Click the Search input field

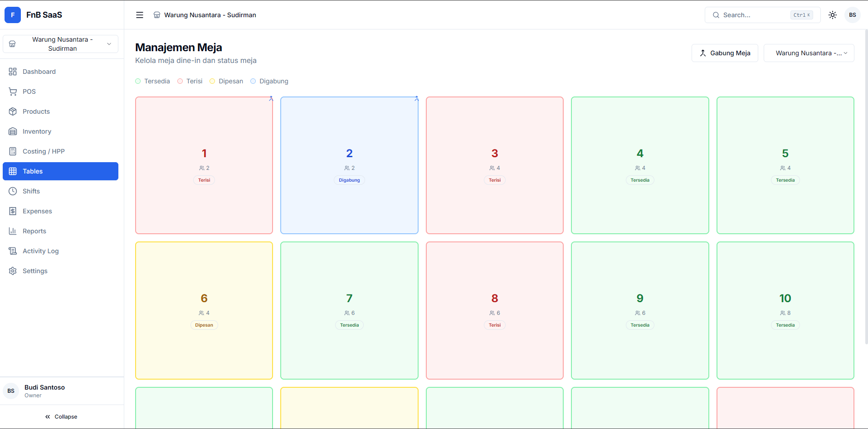coord(755,15)
